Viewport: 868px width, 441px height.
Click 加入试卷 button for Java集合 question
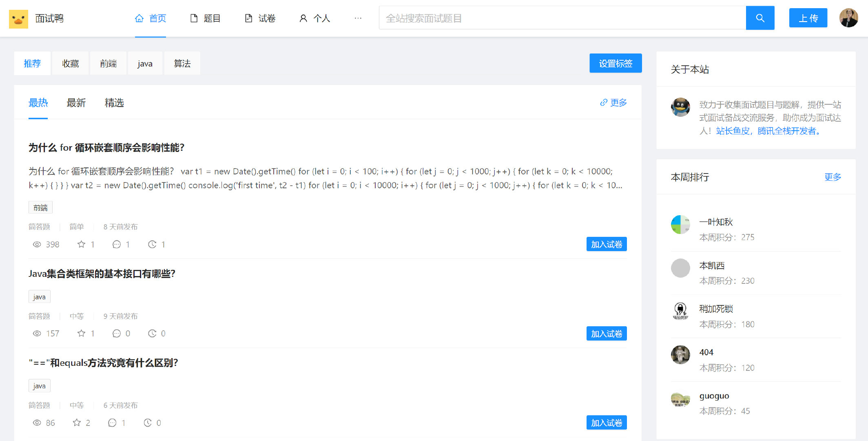(607, 333)
